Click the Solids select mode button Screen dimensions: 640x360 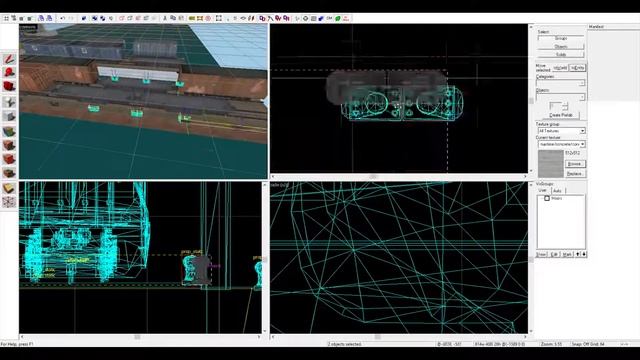[x=561, y=54]
